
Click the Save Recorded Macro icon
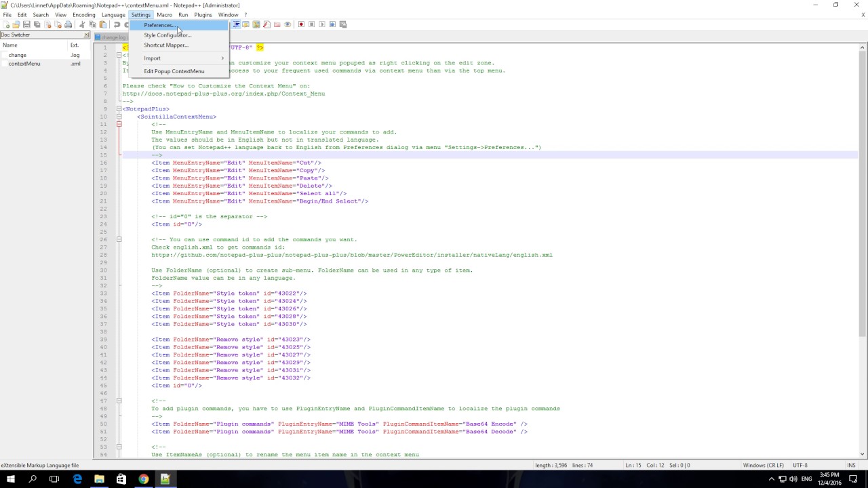[343, 24]
